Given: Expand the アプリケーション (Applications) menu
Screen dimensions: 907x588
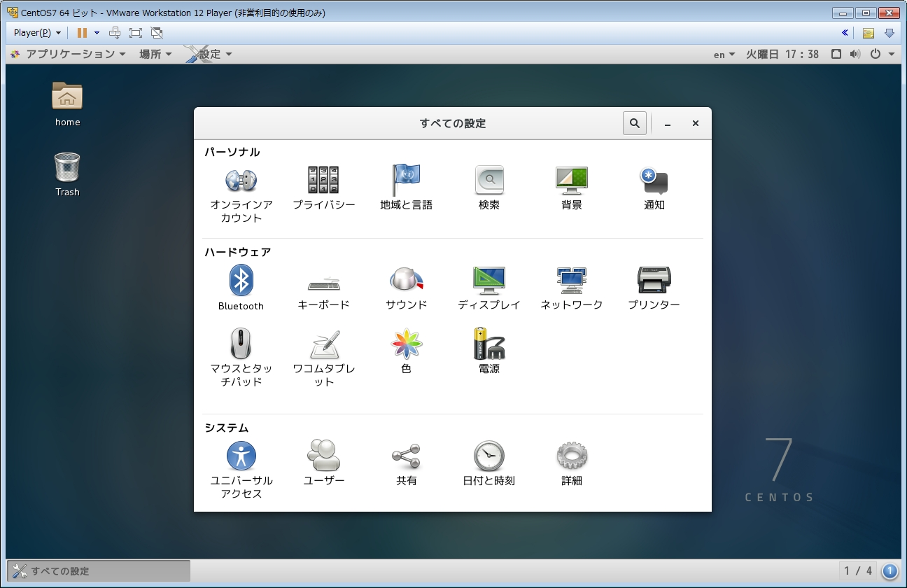Looking at the screenshot, I should pyautogui.click(x=69, y=54).
